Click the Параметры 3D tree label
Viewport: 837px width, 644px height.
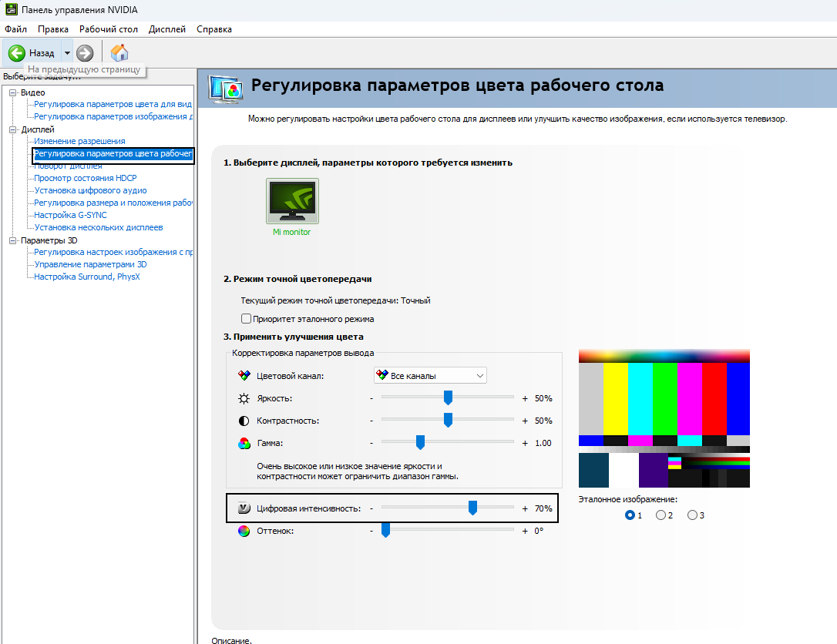point(49,240)
